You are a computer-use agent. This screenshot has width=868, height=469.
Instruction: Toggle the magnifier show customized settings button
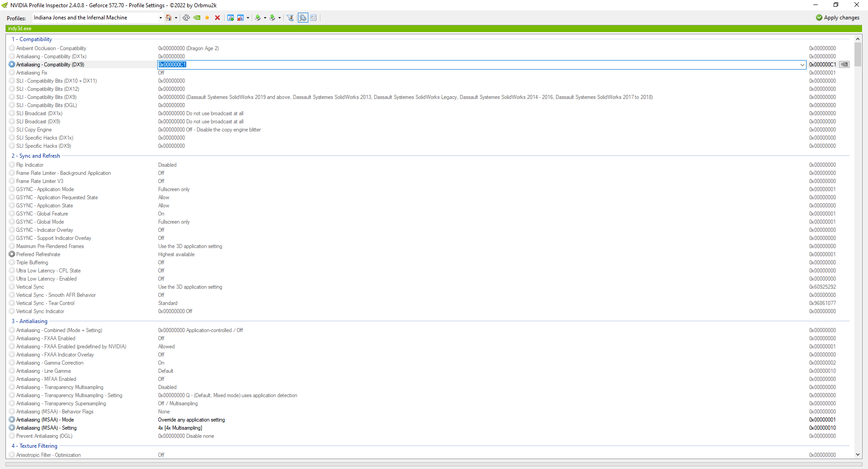point(303,18)
